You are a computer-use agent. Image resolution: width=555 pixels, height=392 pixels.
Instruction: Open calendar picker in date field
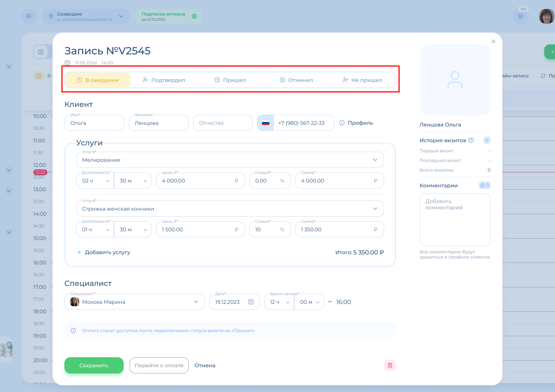(x=250, y=302)
